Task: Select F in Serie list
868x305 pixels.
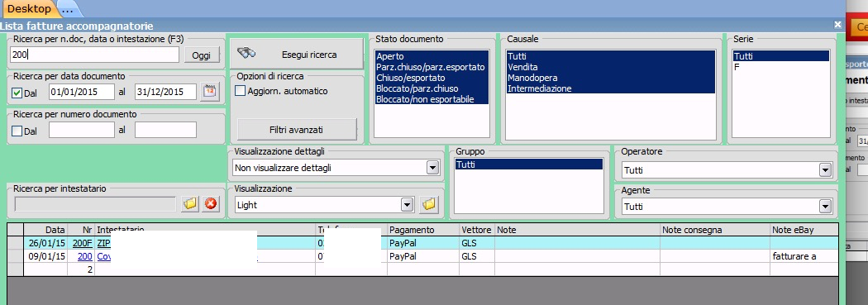Action: [780, 67]
